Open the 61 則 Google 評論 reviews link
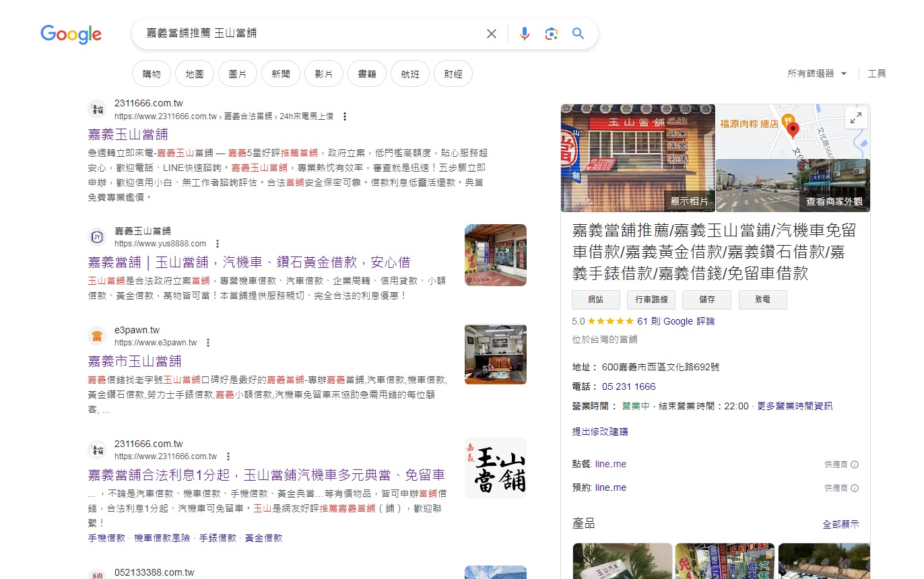The image size is (924, 579). click(x=675, y=321)
